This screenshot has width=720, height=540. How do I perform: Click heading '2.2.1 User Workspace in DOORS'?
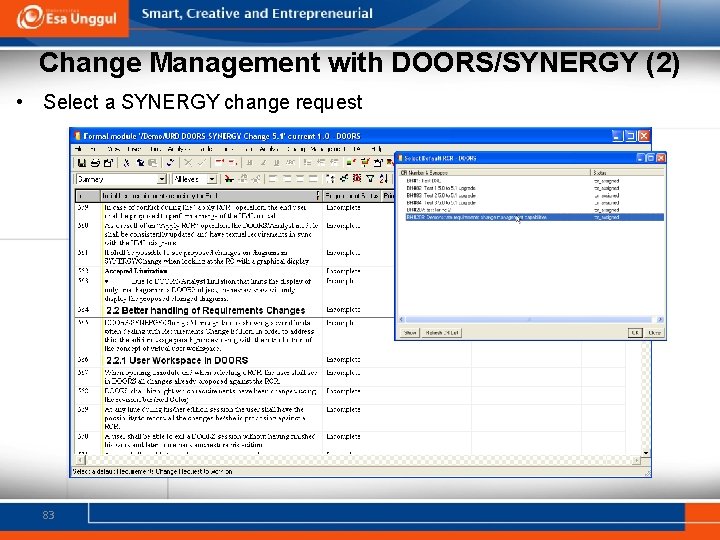click(177, 360)
